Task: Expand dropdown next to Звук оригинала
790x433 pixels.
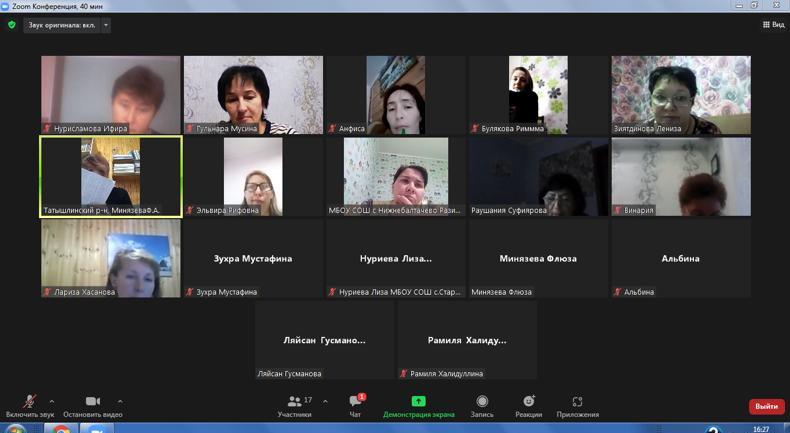Action: [x=106, y=25]
